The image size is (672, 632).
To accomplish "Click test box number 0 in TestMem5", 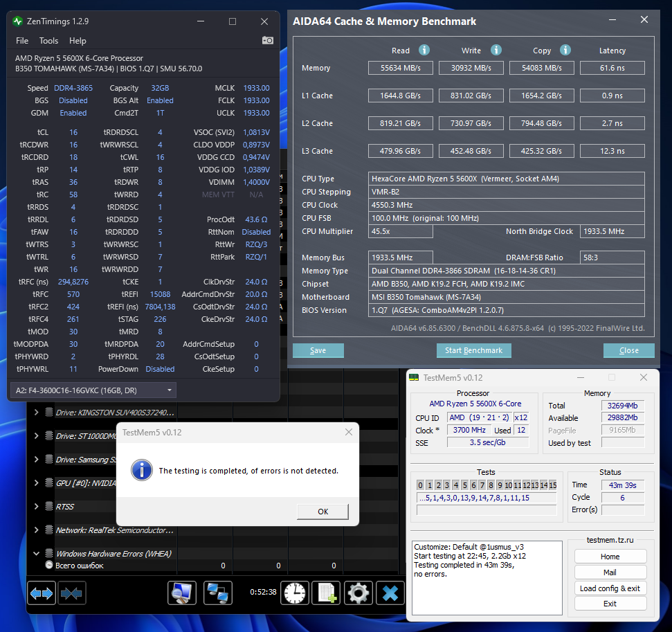I will 420,485.
